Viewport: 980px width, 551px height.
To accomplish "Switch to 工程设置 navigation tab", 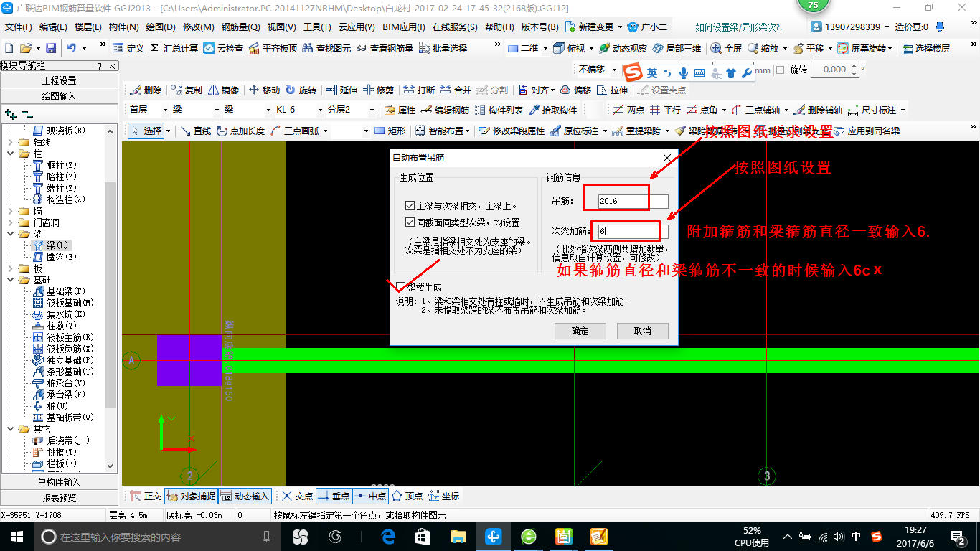I will click(60, 80).
